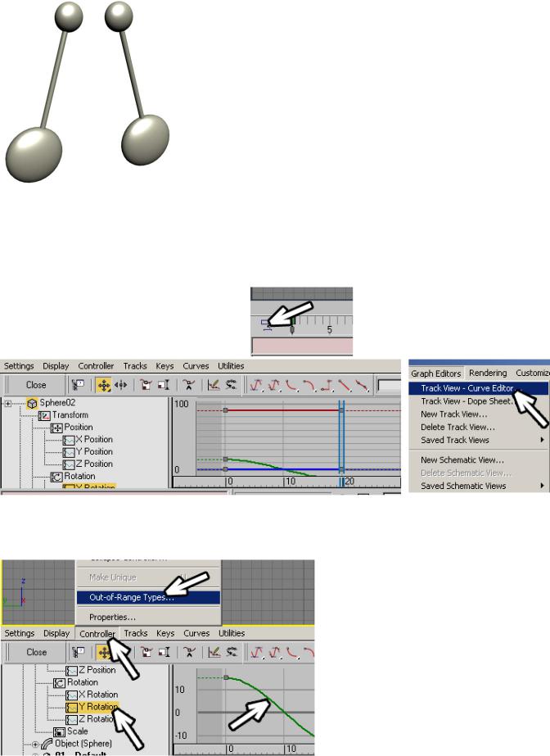Open Utilities menu in Sphere02 track view
Screen dimensions: 550x756
231,366
